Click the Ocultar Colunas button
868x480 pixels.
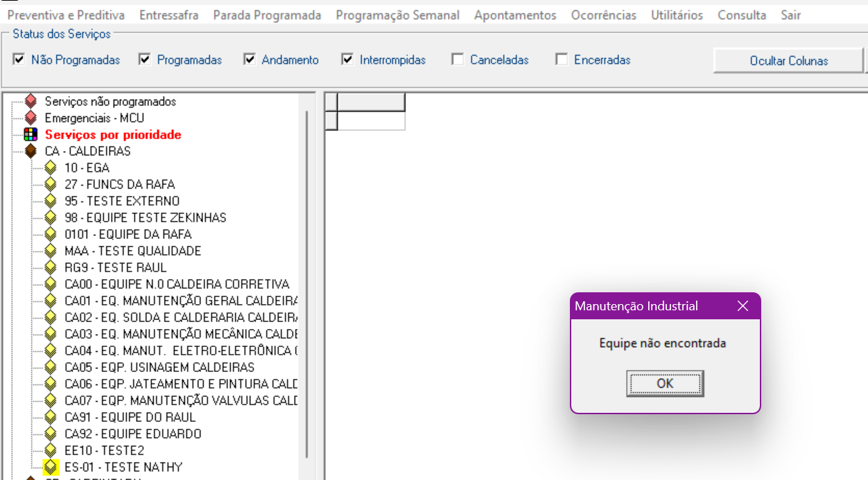click(x=789, y=61)
